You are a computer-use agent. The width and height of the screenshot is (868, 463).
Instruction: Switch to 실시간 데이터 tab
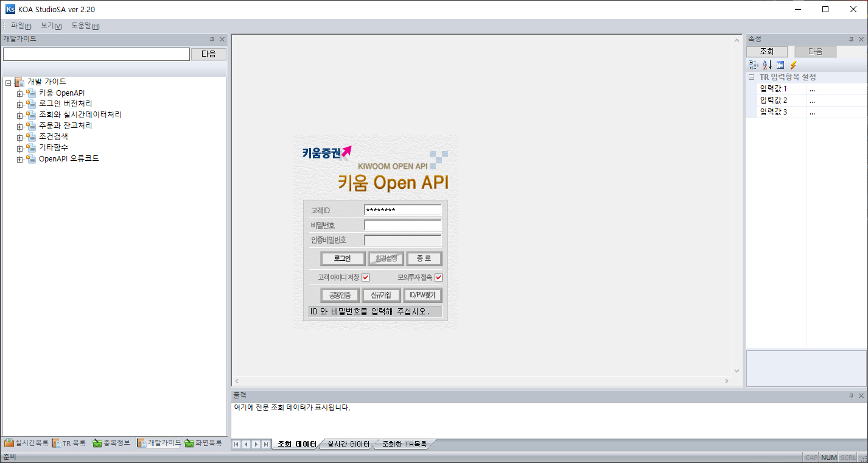[348, 444]
